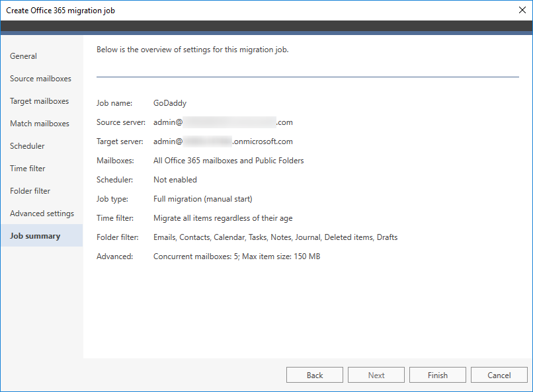533x392 pixels.
Task: Click the greyed Next button
Action: click(376, 375)
